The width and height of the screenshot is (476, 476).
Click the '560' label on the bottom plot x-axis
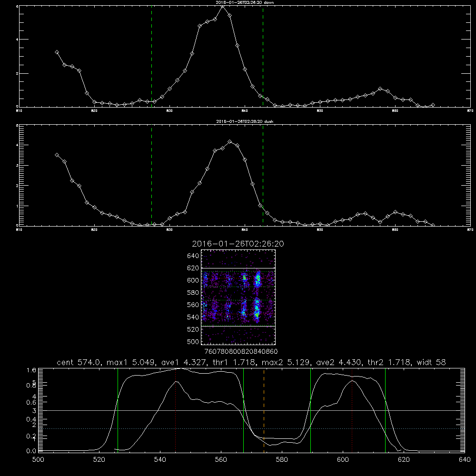pos(221,460)
